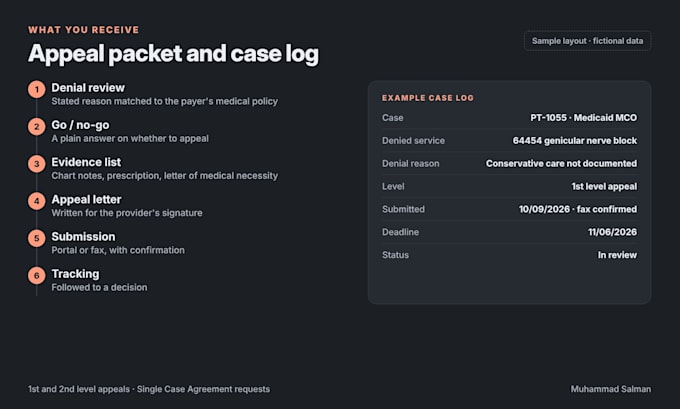
Task: Select the '1st level appeal' value
Action: tap(604, 187)
